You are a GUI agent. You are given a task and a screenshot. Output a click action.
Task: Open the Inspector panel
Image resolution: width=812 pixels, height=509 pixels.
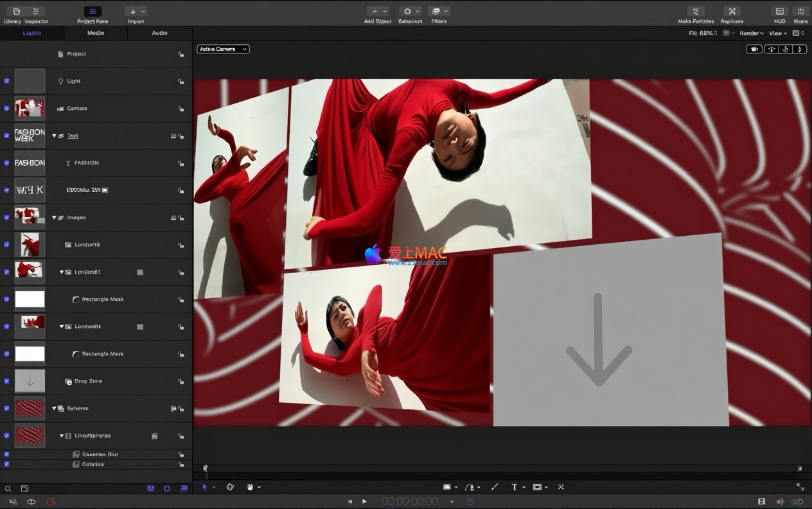point(36,12)
